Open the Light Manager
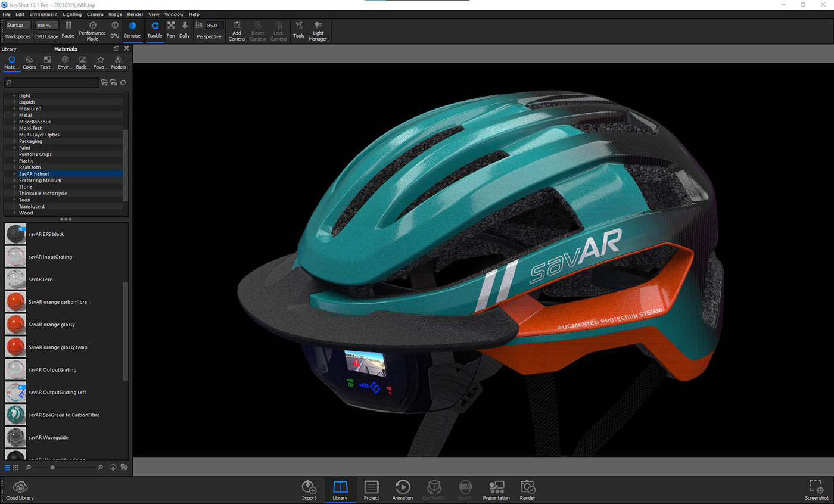Viewport: 834px width, 504px height. [x=318, y=28]
